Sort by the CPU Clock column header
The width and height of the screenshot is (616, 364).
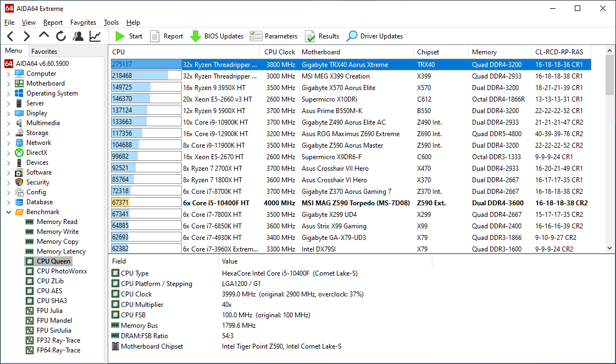click(x=280, y=52)
